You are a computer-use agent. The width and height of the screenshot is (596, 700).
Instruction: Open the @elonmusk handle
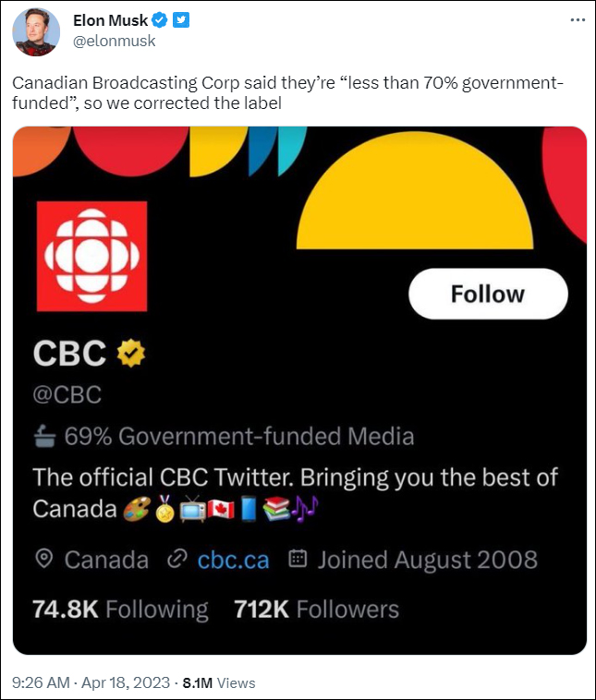click(115, 41)
